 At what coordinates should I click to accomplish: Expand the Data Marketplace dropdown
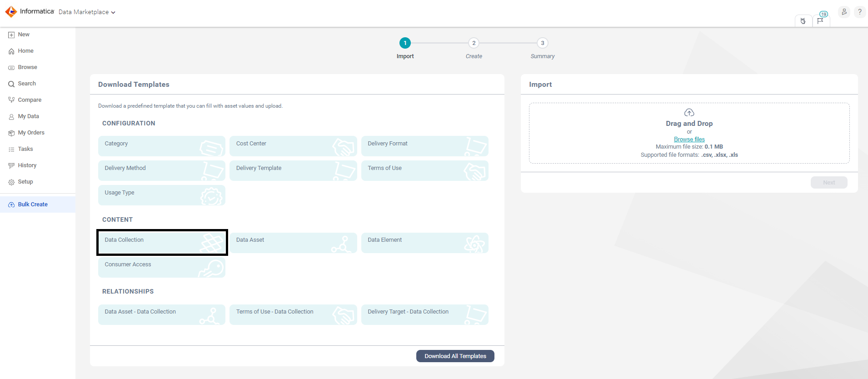[x=87, y=12]
